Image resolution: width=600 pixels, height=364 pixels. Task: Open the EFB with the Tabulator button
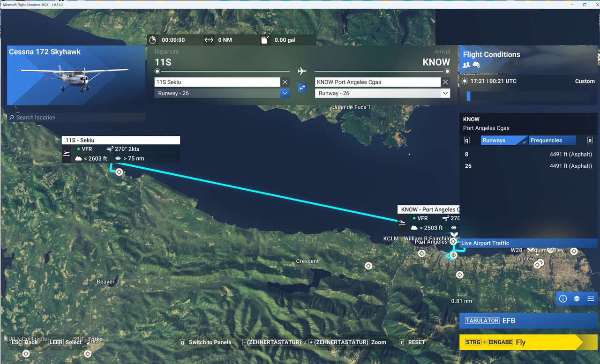point(528,321)
